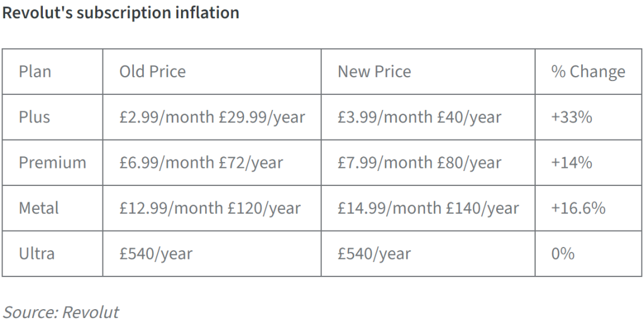Click the "Revolut's subscription inflation" heading
The image size is (644, 328).
(121, 13)
